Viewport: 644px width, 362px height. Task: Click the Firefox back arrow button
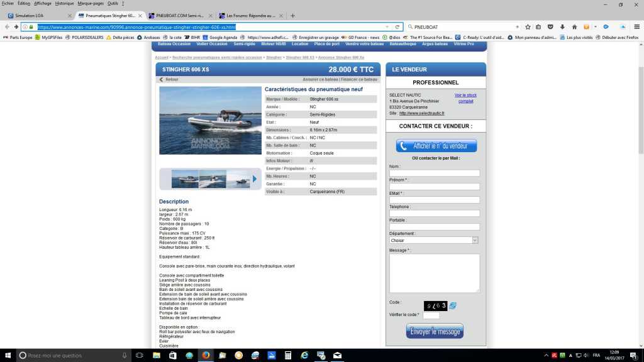pos(7,27)
